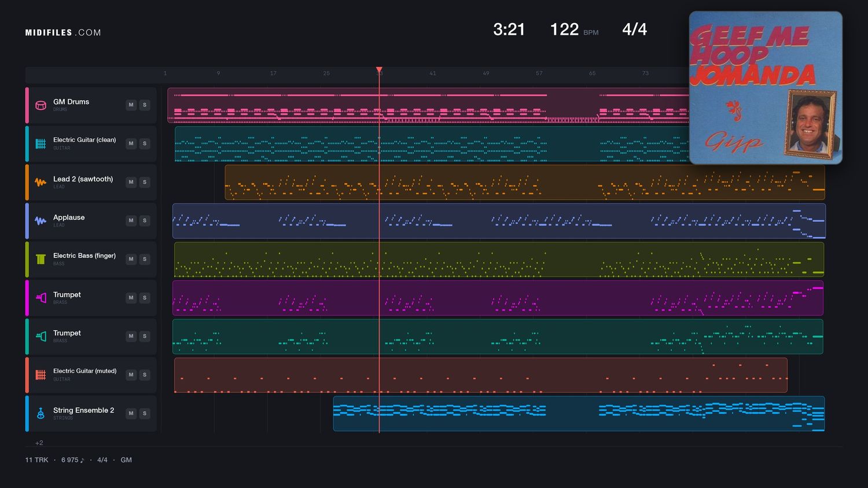Click the Electric Guitar (clean) track icon

41,143
